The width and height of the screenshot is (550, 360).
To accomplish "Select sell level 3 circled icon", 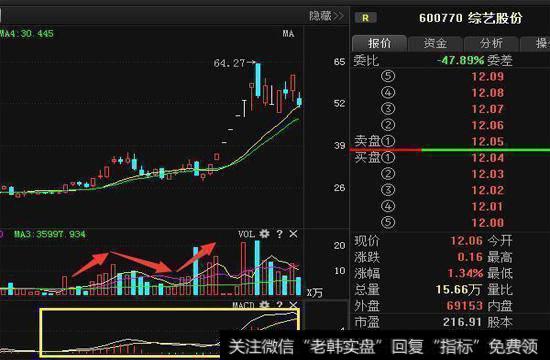I will tap(388, 109).
